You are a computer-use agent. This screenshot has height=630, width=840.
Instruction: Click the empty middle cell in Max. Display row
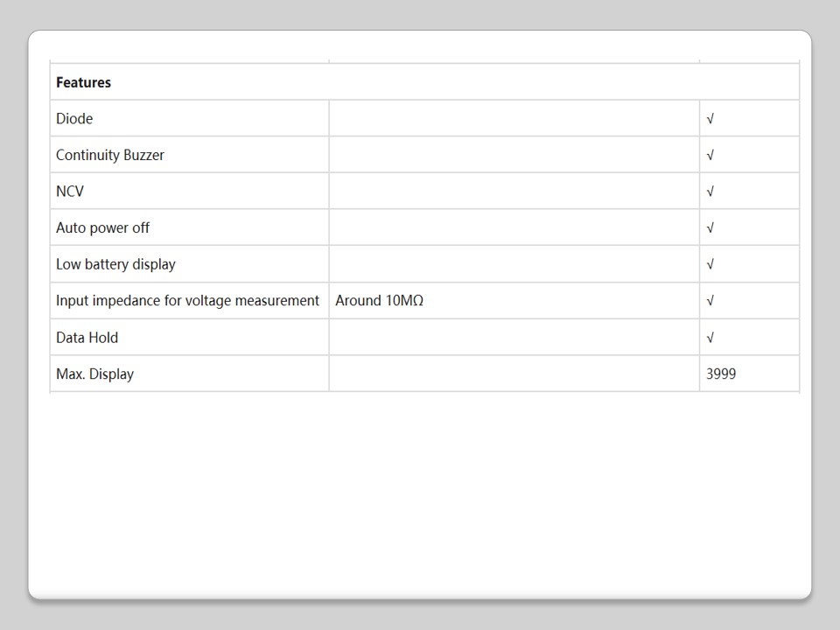pyautogui.click(x=514, y=374)
